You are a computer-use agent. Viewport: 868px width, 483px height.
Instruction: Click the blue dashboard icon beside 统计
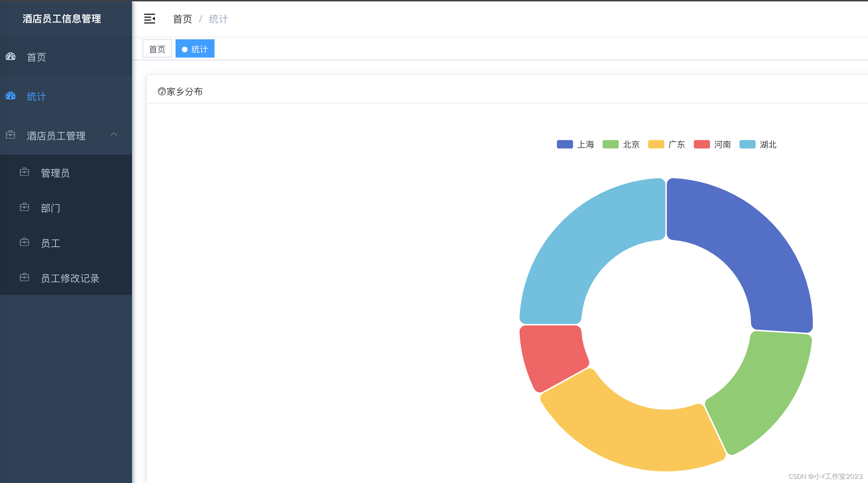point(11,96)
